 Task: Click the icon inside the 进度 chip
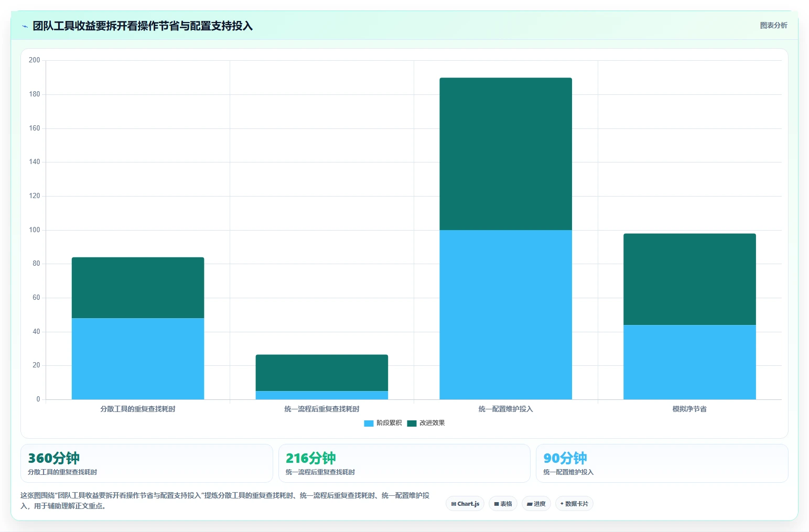pos(530,504)
